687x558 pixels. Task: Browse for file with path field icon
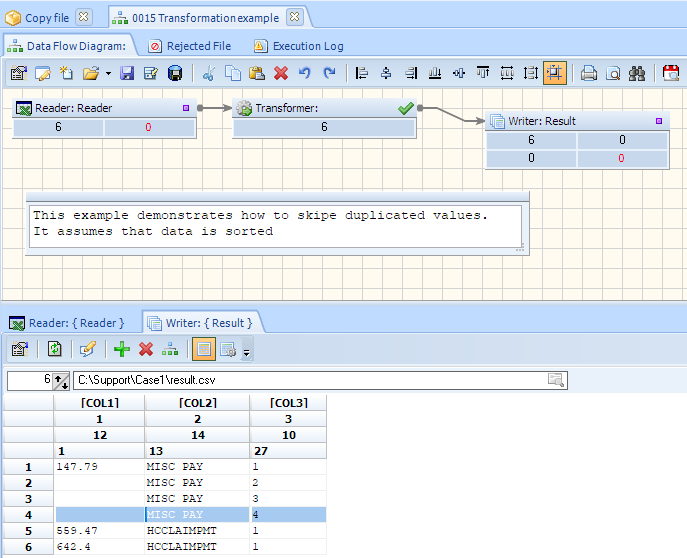(x=556, y=380)
